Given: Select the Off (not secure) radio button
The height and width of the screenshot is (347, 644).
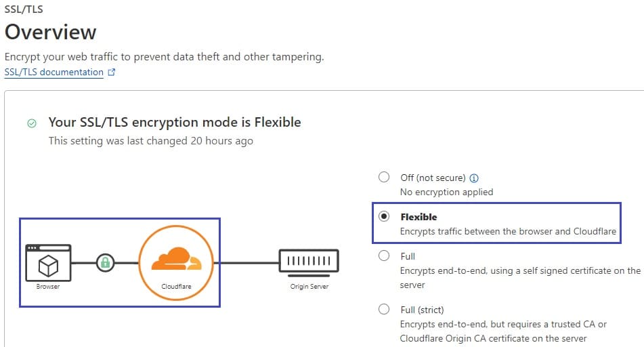Looking at the screenshot, I should 383,177.
